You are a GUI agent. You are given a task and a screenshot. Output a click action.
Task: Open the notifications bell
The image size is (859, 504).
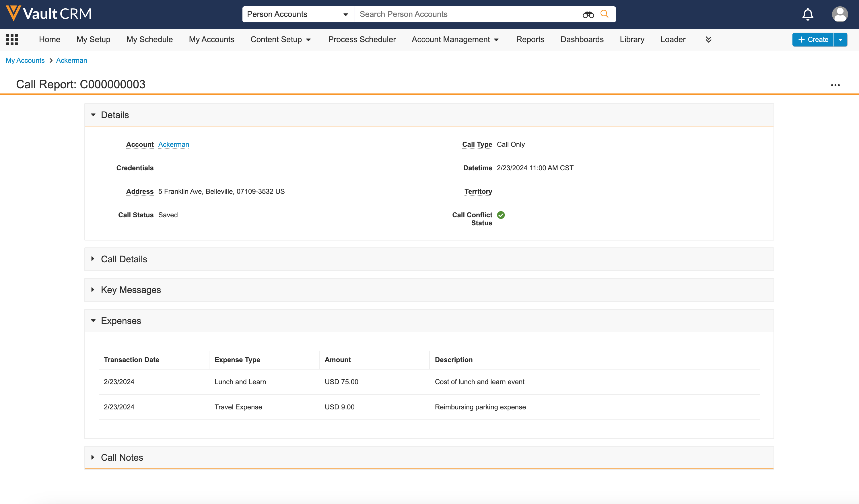pyautogui.click(x=808, y=14)
